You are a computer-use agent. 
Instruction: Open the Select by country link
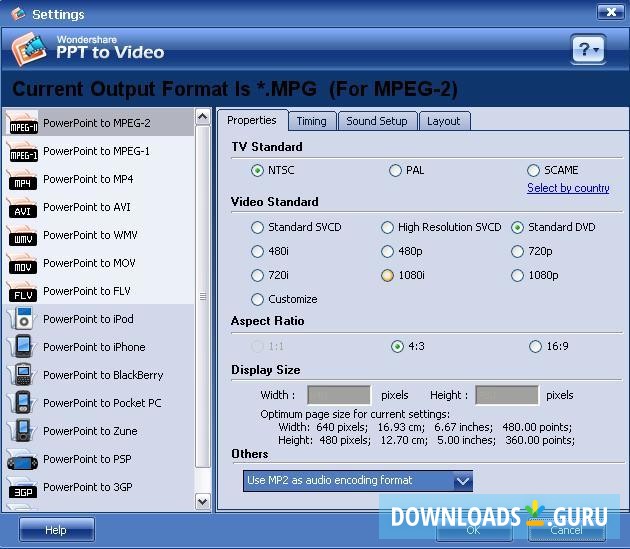tap(568, 188)
